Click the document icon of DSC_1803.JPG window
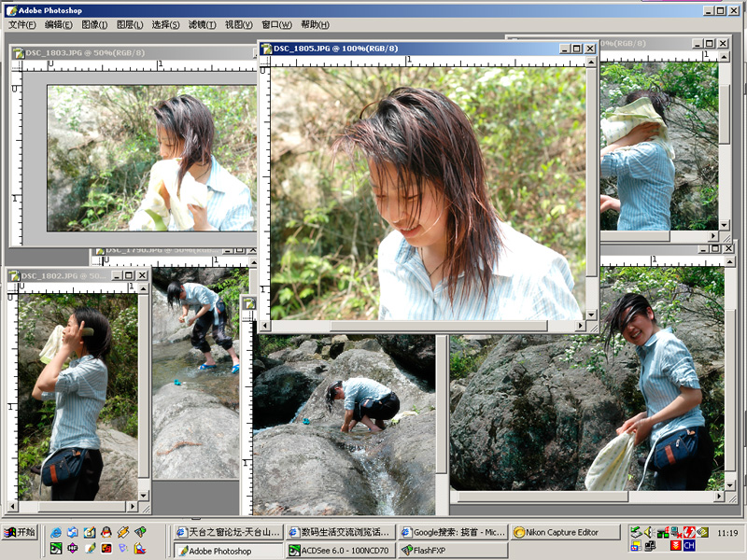 point(19,53)
